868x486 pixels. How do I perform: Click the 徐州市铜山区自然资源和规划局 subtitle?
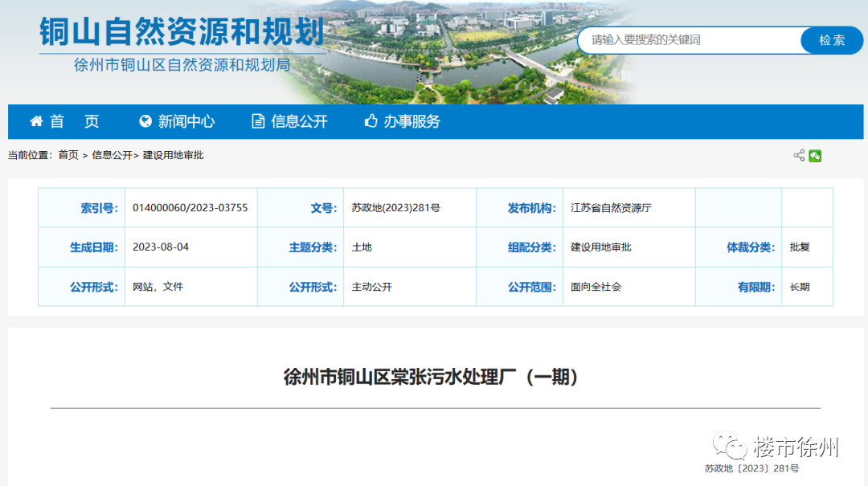click(182, 65)
